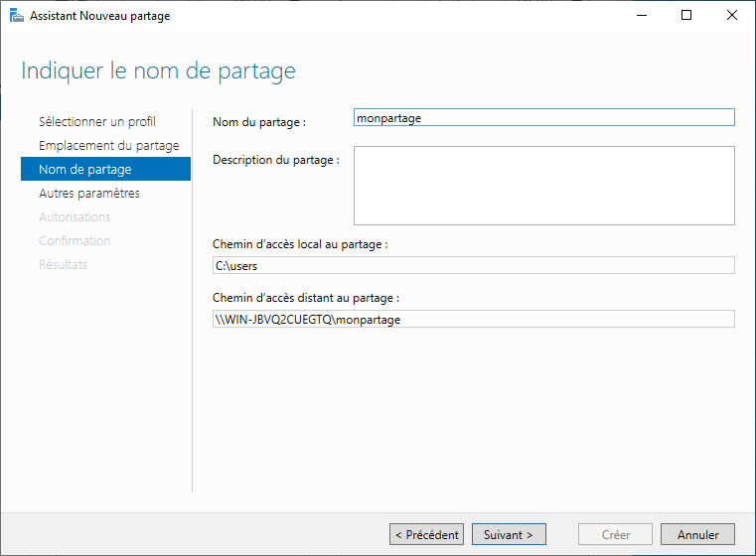Image resolution: width=756 pixels, height=556 pixels.
Task: Click the Confirmation step in the sidebar
Action: [75, 241]
